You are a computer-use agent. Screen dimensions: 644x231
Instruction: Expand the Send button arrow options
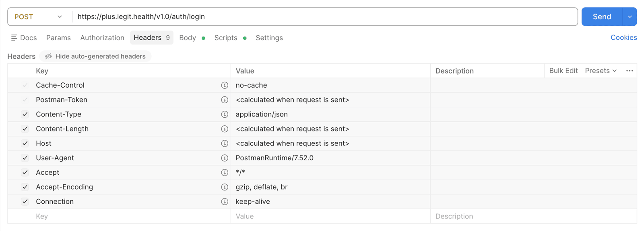630,17
